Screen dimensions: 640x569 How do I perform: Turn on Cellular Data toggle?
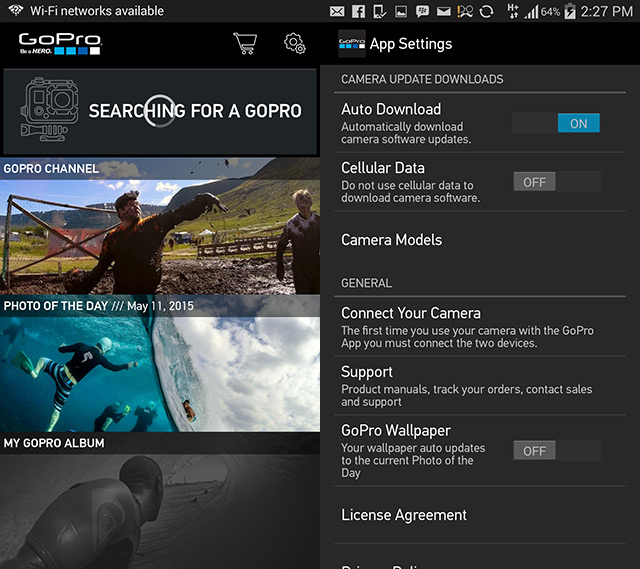point(556,182)
